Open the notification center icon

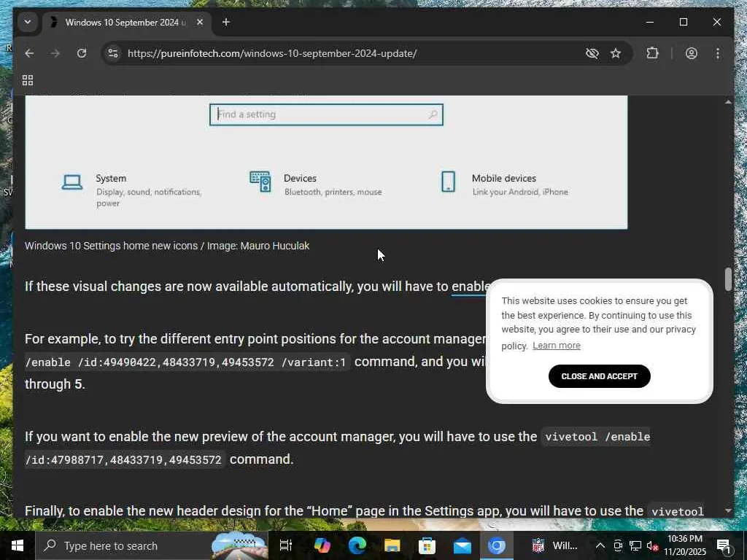724,545
